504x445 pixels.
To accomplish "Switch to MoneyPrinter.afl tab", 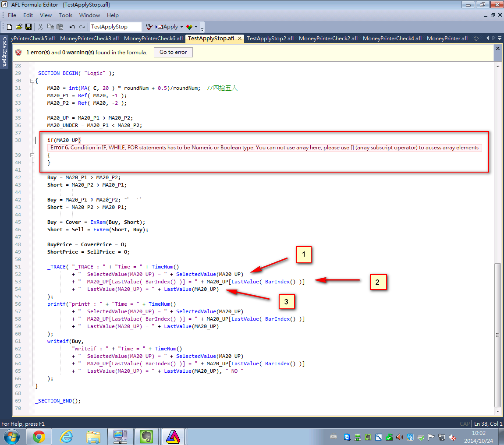I will (x=447, y=38).
